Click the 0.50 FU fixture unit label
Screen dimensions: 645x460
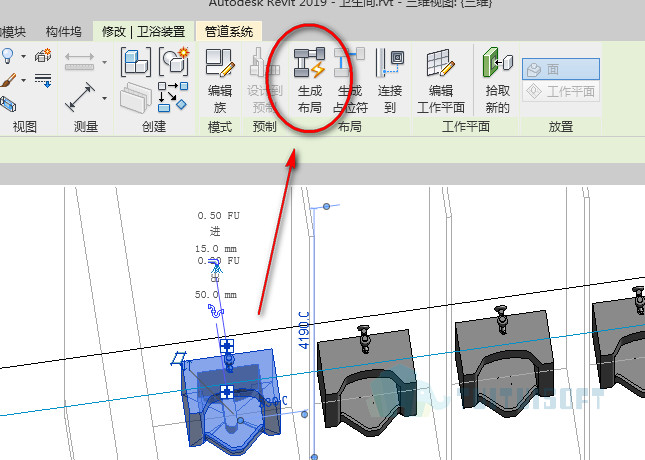coord(218,216)
